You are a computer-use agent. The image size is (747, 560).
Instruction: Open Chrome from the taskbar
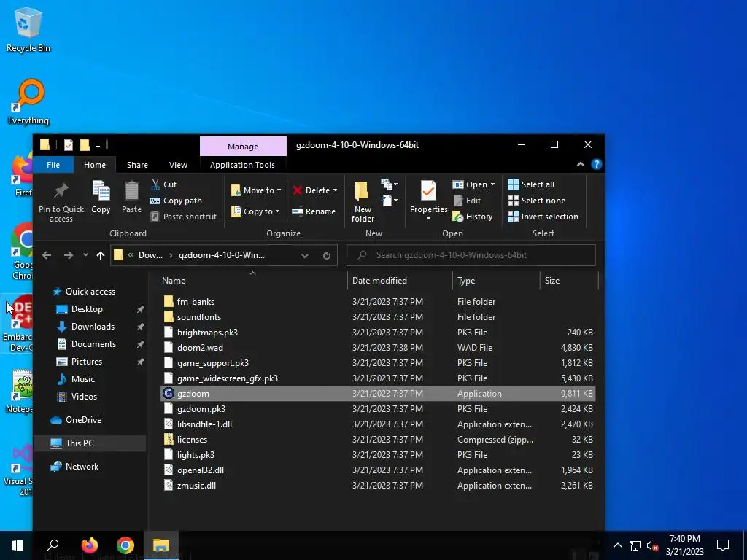pyautogui.click(x=125, y=545)
